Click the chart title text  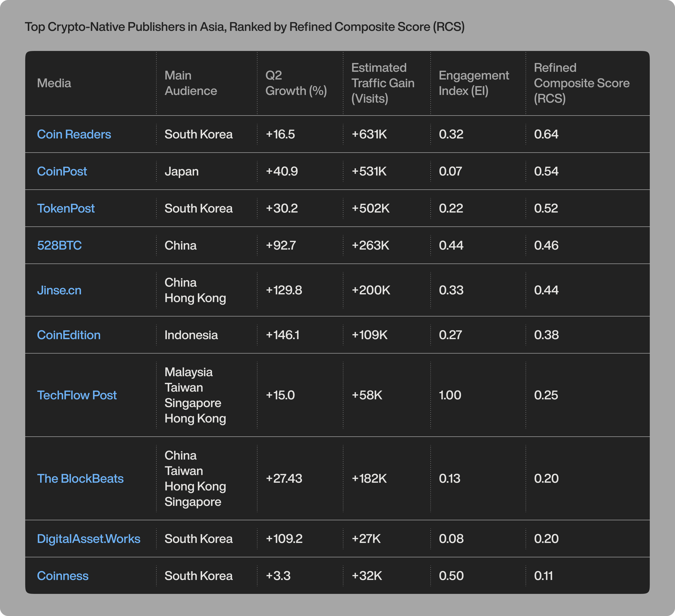pos(245,27)
